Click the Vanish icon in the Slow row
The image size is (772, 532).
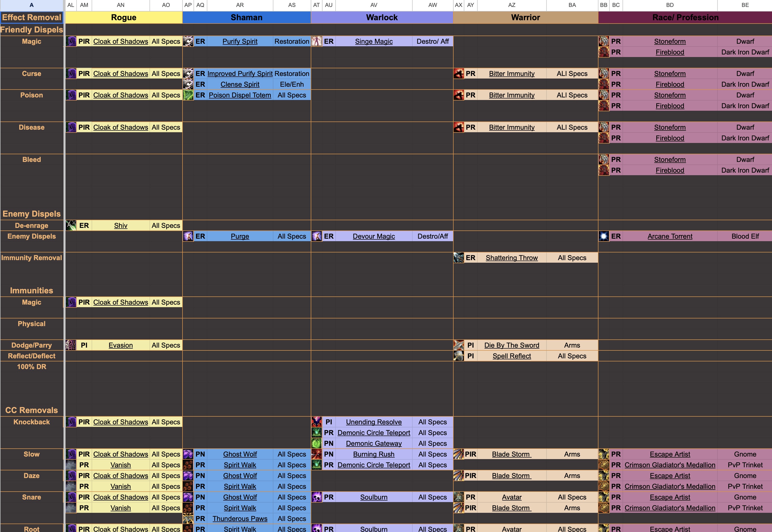(71, 465)
